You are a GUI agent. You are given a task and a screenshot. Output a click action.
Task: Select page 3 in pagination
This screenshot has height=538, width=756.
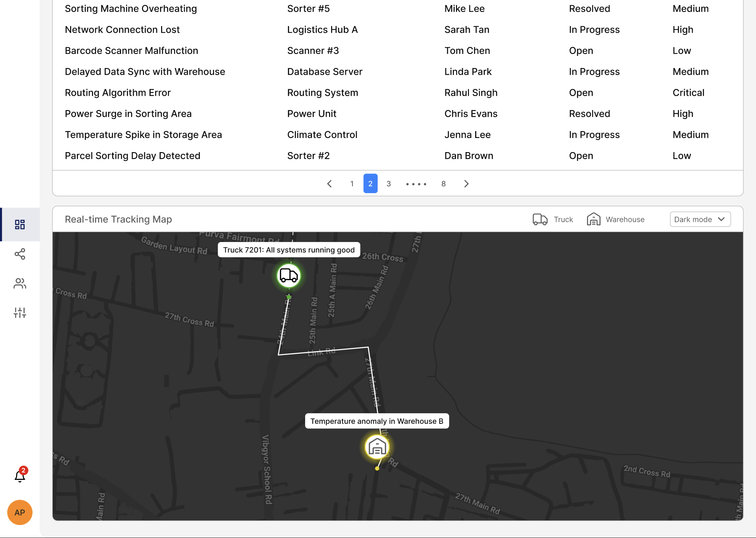tap(389, 184)
